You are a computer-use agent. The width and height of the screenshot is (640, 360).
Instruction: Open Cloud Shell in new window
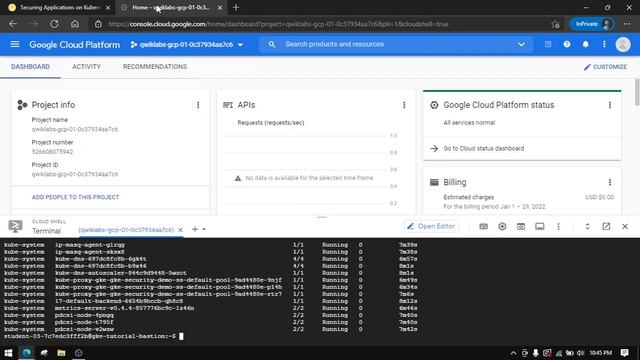pyautogui.click(x=606, y=226)
